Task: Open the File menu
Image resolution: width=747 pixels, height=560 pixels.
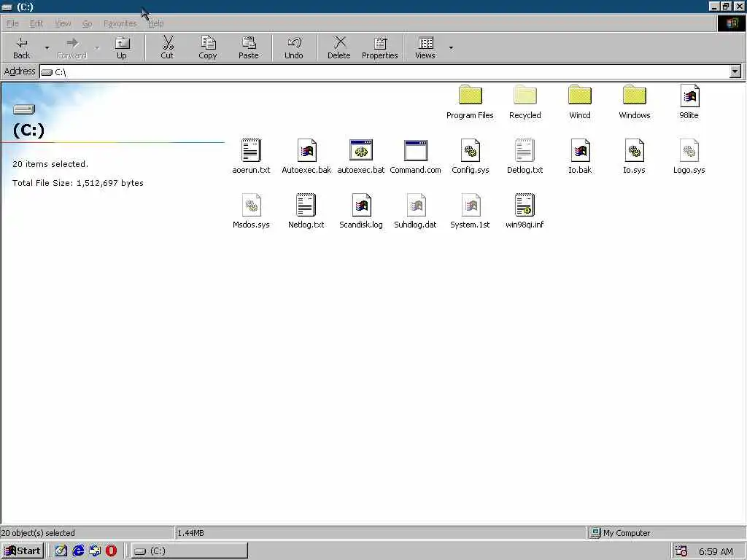Action: (x=12, y=23)
